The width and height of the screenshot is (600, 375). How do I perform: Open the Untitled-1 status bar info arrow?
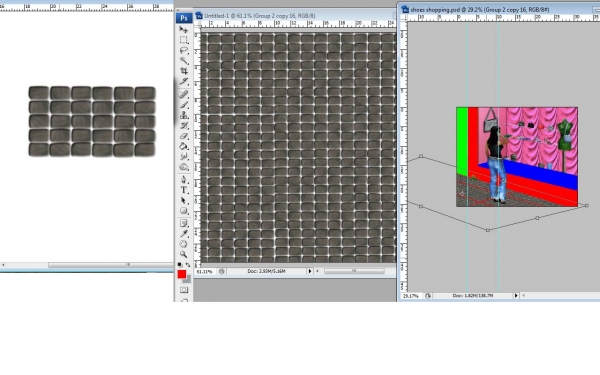coord(310,271)
